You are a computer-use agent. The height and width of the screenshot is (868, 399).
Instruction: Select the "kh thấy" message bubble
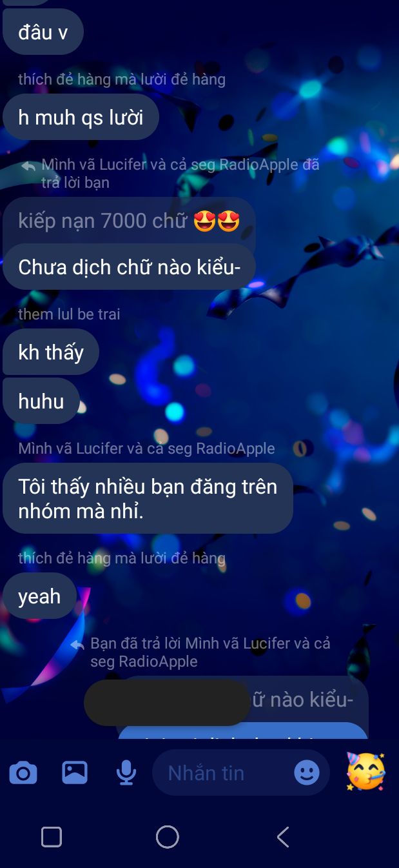click(x=51, y=352)
